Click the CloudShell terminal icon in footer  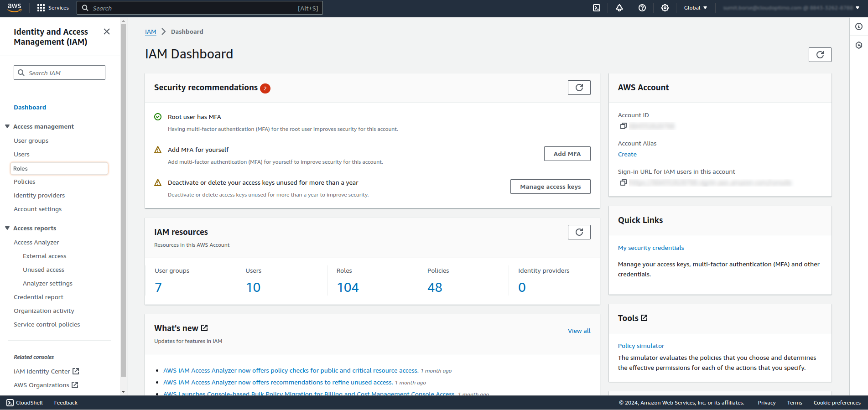click(x=10, y=403)
